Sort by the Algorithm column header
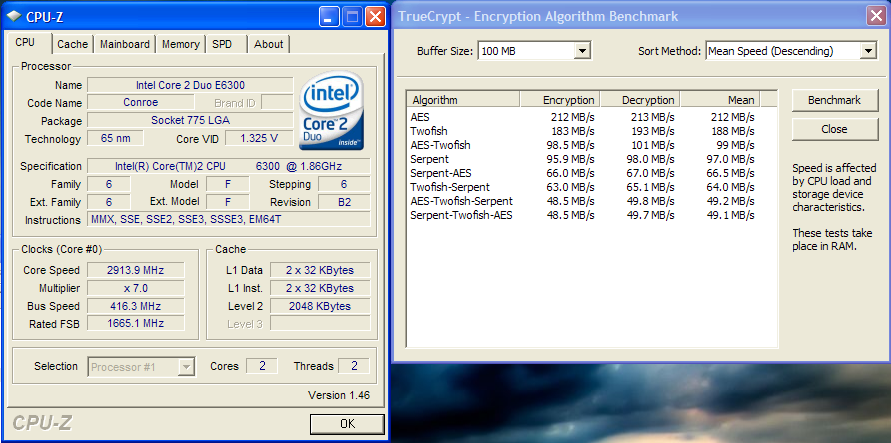The height and width of the screenshot is (443, 891). click(463, 100)
